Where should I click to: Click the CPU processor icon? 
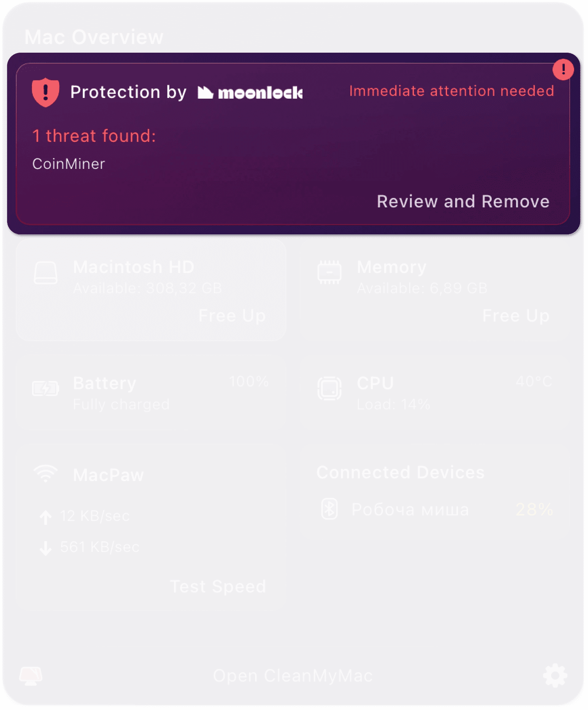329,389
